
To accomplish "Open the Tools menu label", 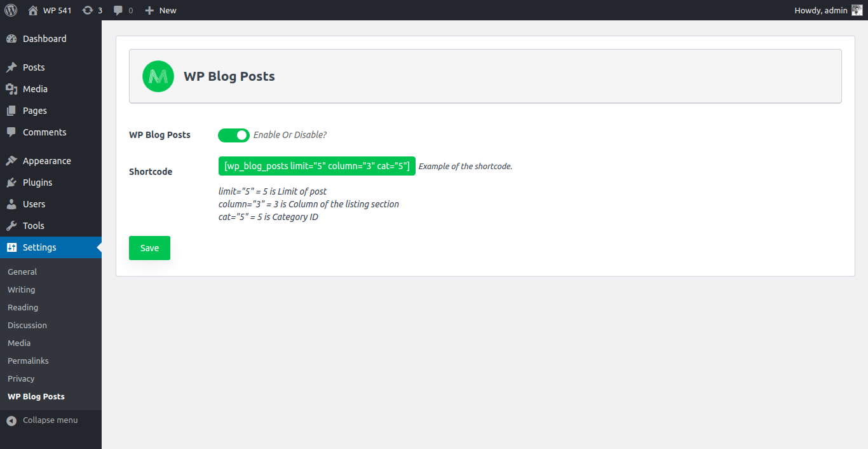I will coord(34,226).
